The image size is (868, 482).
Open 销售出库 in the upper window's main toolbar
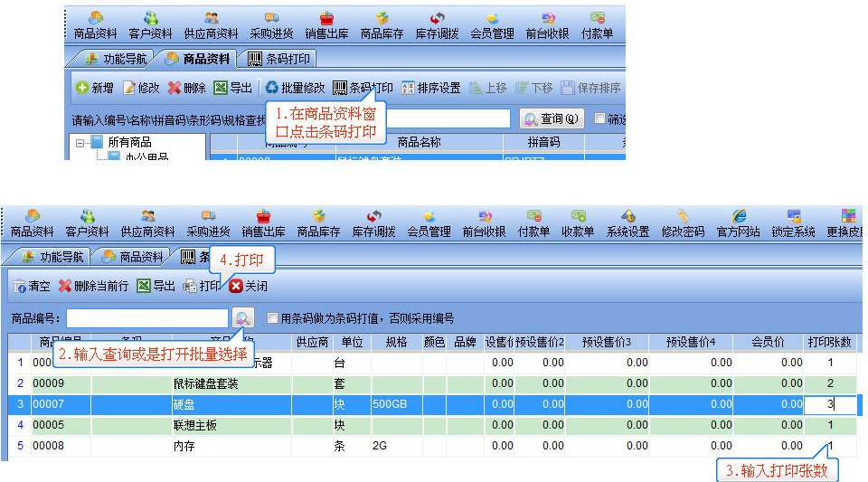326,26
